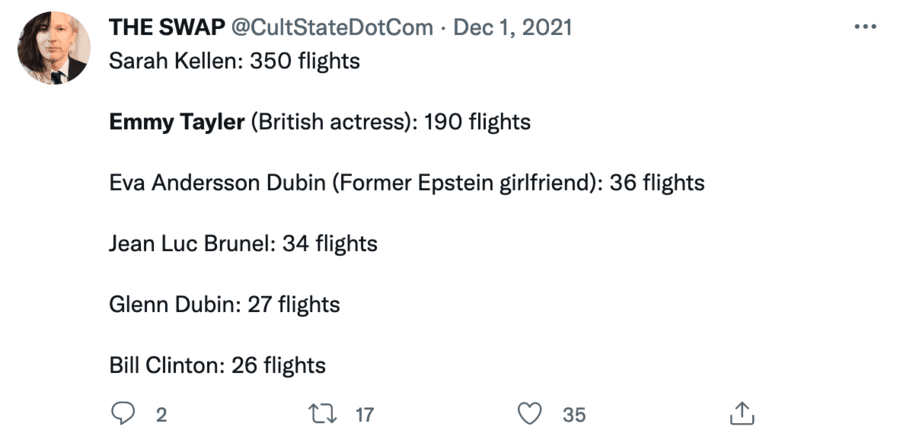The image size is (900, 443).
Task: Like the tweet with heart icon
Action: coord(533,413)
